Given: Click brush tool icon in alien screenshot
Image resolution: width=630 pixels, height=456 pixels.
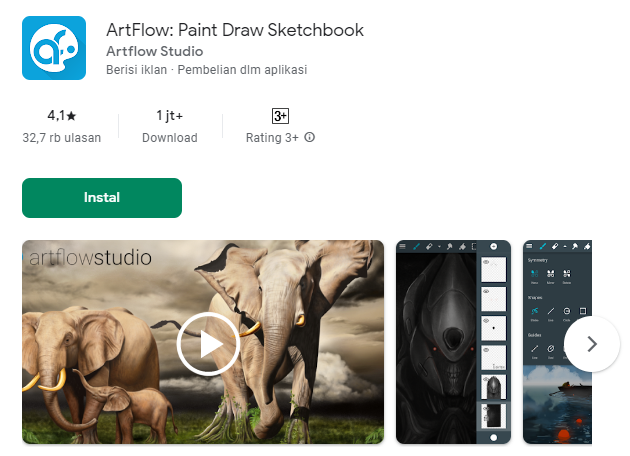Looking at the screenshot, I should (416, 246).
